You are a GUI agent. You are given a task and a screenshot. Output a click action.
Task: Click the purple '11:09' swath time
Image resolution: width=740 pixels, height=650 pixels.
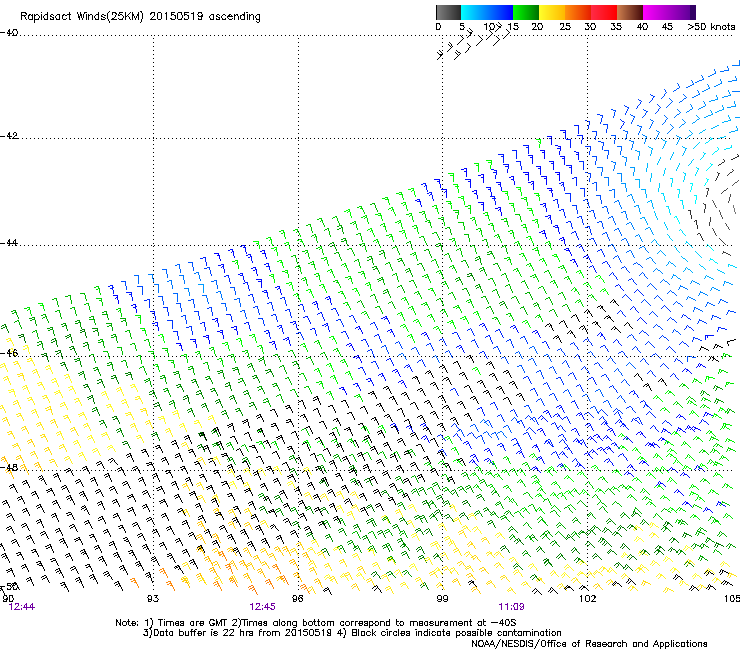click(511, 607)
